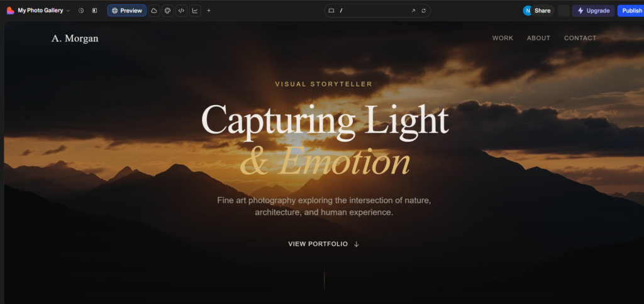Open preview in new tab arrow icon
Image resolution: width=644 pixels, height=304 pixels.
pos(413,11)
